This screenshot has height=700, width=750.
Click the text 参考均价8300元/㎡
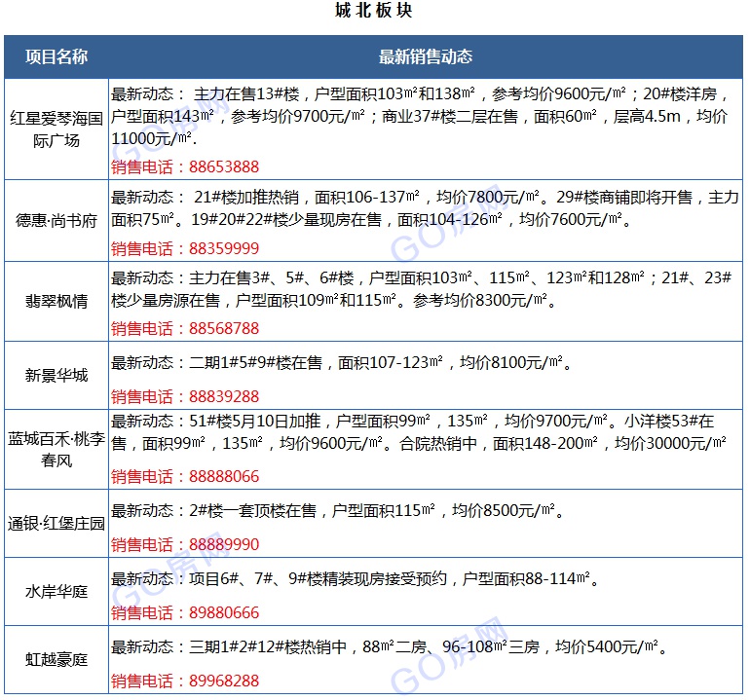point(480,300)
